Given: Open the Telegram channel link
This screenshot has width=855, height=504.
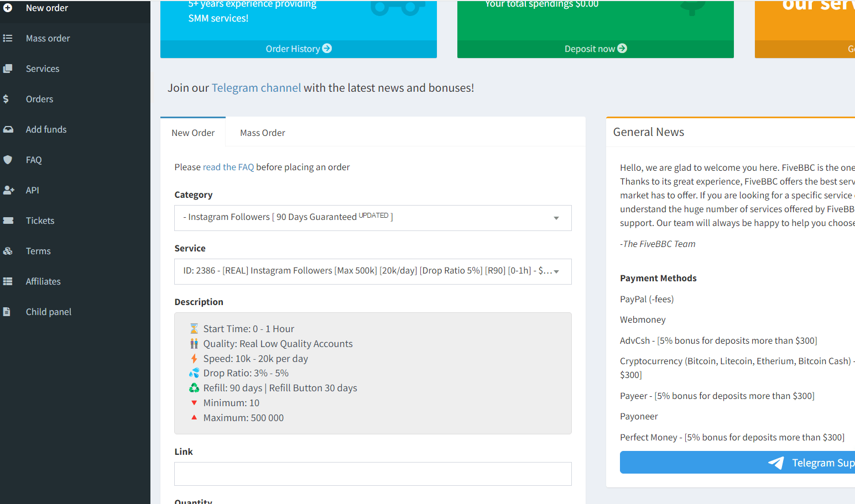Looking at the screenshot, I should tap(256, 88).
